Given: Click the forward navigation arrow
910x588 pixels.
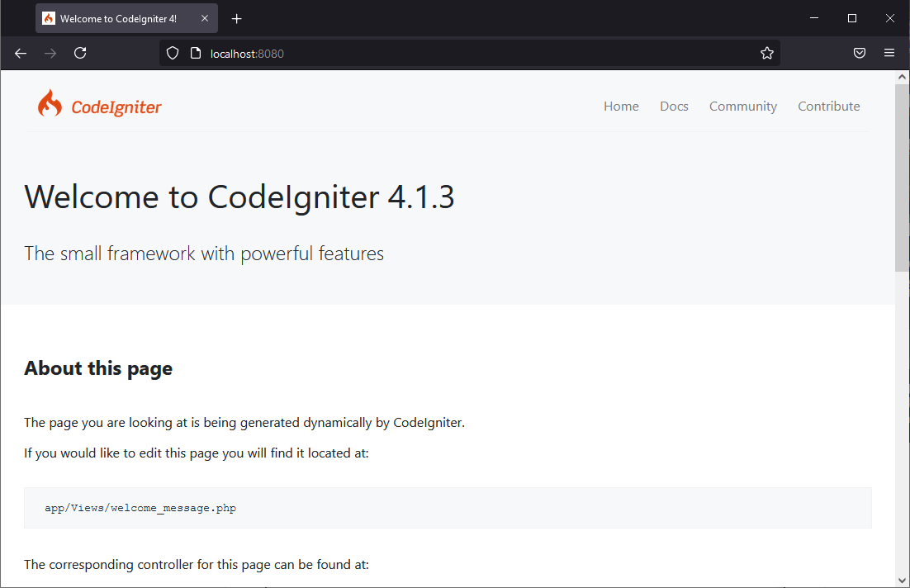Looking at the screenshot, I should pos(50,54).
